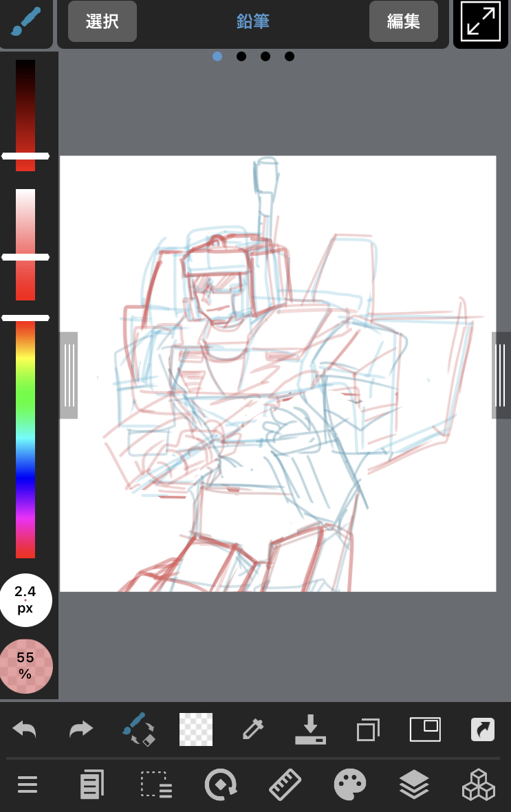Switch between brush and eraser
This screenshot has width=511, height=812.
pyautogui.click(x=138, y=729)
